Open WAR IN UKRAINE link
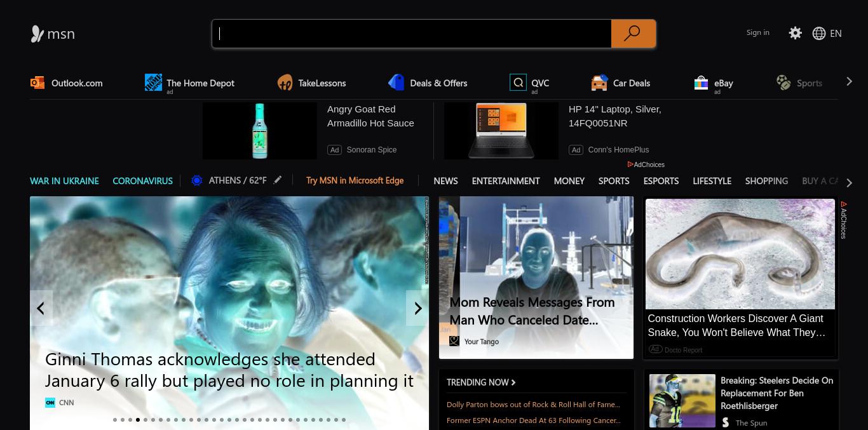The image size is (868, 430). click(64, 181)
